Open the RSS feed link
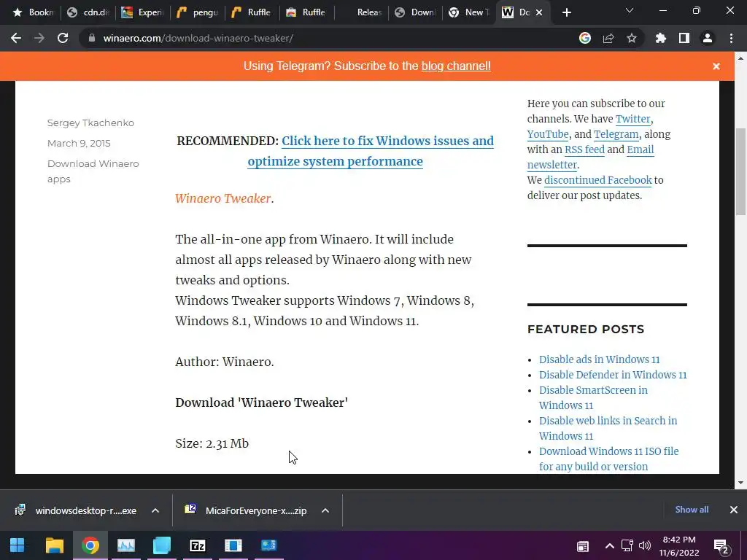This screenshot has height=560, width=747. click(x=584, y=149)
